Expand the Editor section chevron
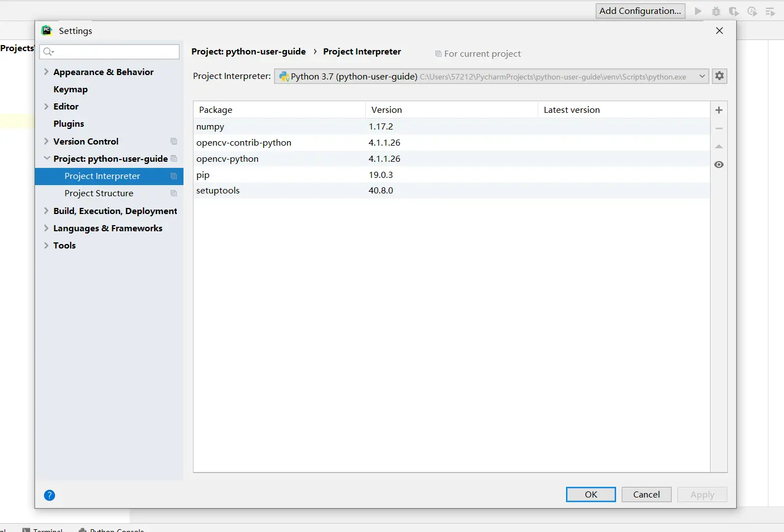Viewport: 784px width, 532px height. tap(46, 106)
